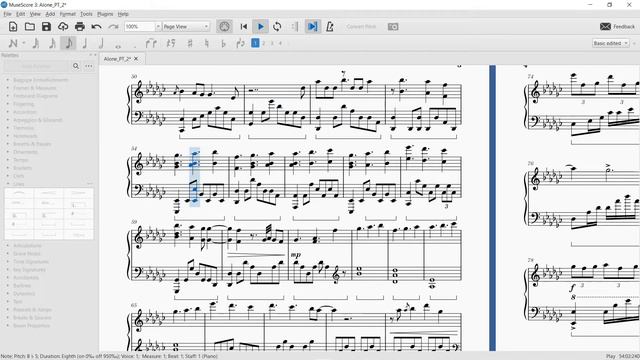Screen dimensions: 640x360
Task: Toggle note input mode
Action: tap(13, 43)
